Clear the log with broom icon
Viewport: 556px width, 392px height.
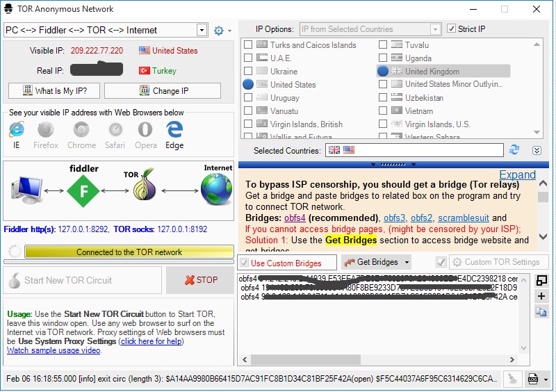(512, 379)
